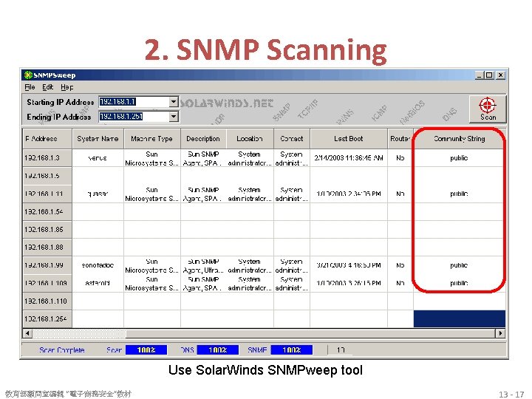
Task: Select the 192.168.1.110 row header
Action: pos(47,301)
